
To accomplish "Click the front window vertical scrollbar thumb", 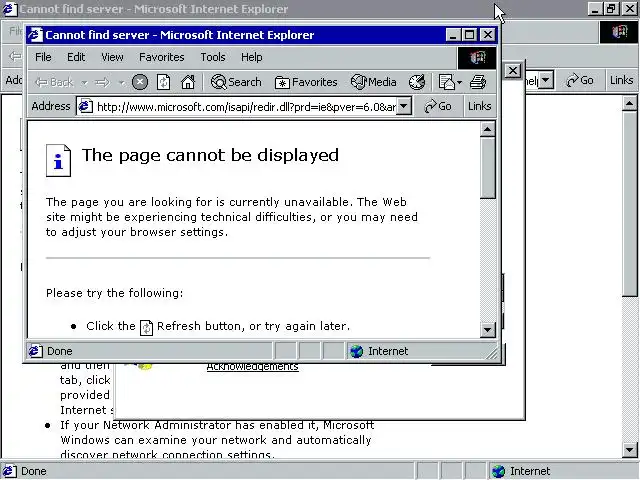I will click(487, 168).
